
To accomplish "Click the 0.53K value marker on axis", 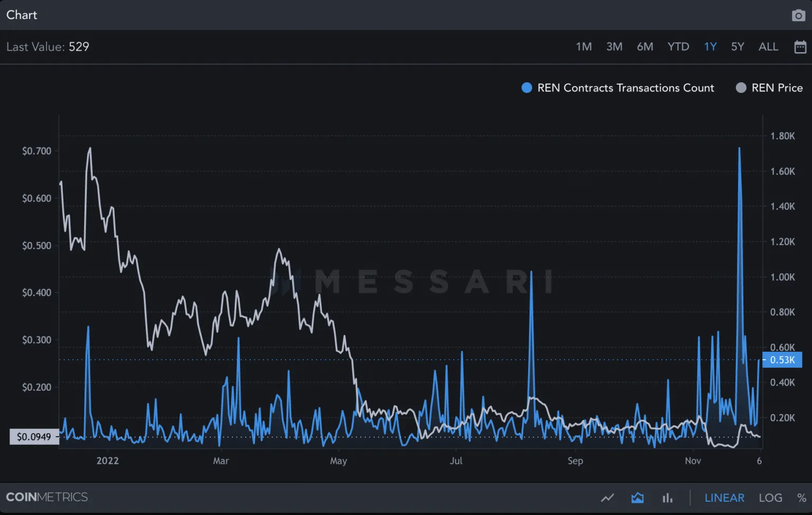I will [x=782, y=360].
